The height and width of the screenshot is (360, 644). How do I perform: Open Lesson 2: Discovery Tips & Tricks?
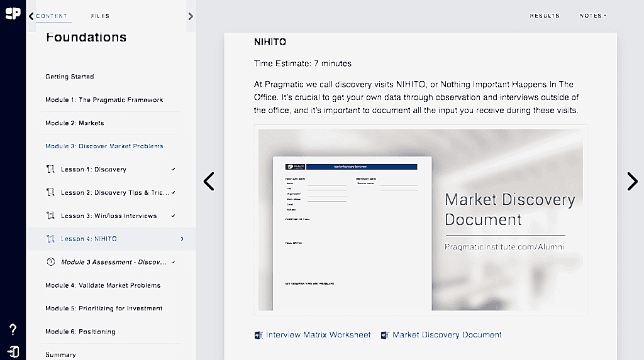(115, 192)
